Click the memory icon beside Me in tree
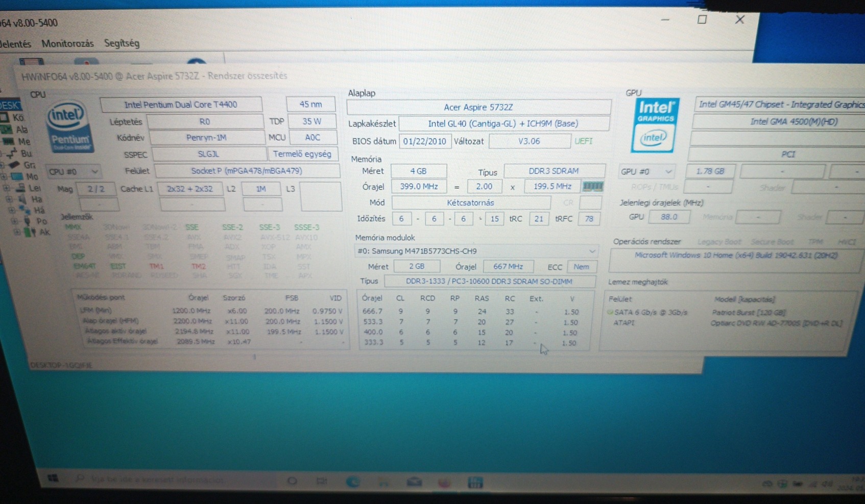The height and width of the screenshot is (504, 865). coord(8,141)
